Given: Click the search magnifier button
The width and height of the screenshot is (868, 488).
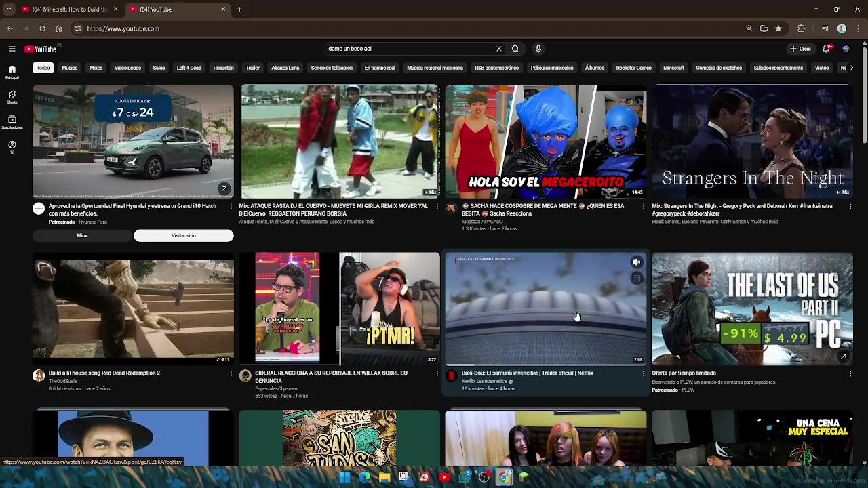Looking at the screenshot, I should tap(515, 49).
